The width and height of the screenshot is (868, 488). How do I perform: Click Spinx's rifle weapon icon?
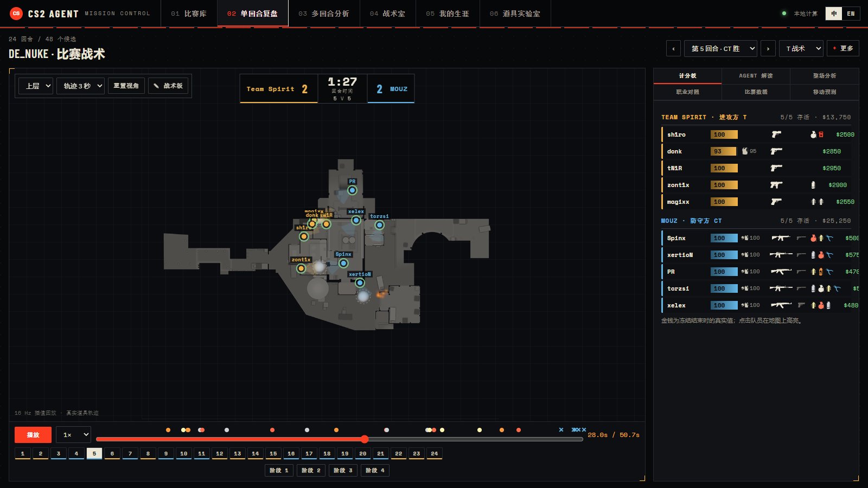(x=781, y=238)
